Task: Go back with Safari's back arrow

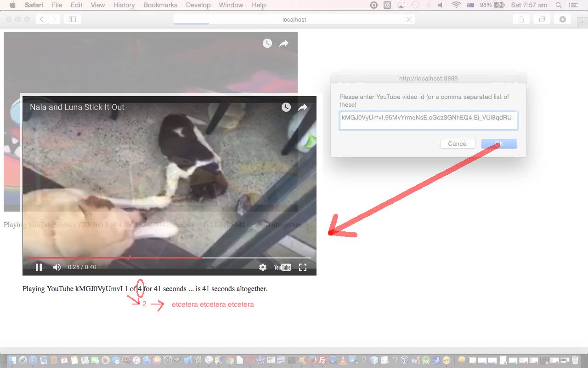Action: 42,19
